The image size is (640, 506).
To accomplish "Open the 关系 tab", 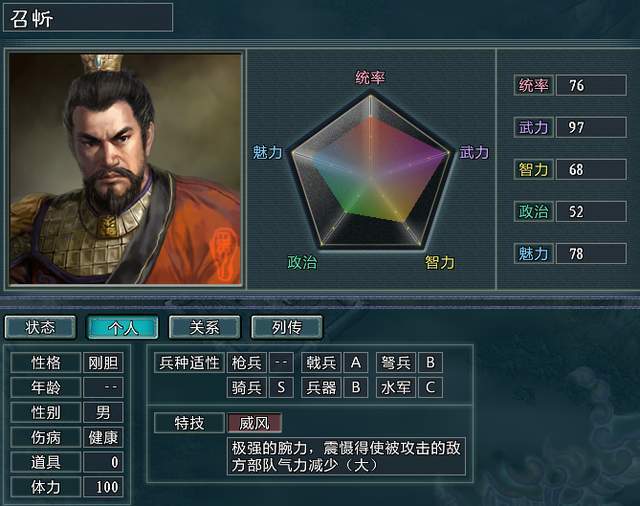I will (x=204, y=327).
